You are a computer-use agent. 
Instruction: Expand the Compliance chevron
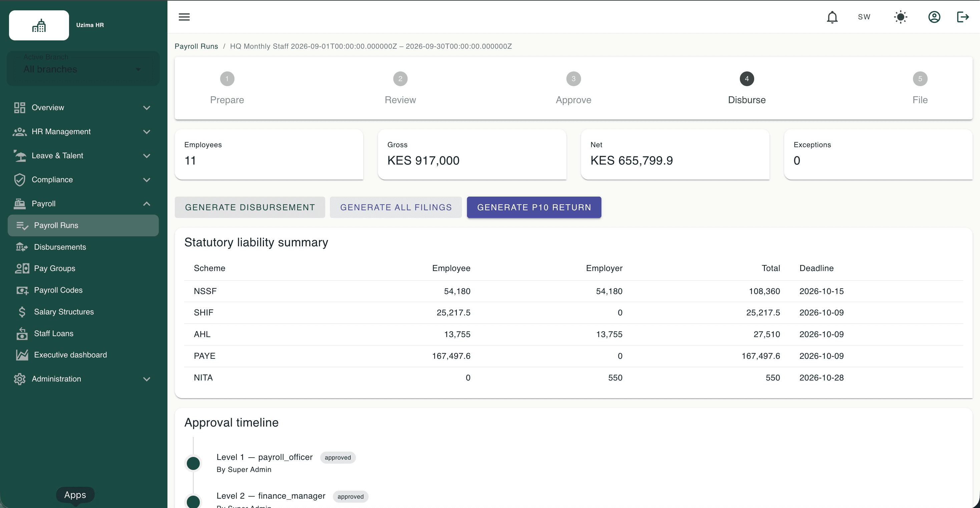pos(146,180)
